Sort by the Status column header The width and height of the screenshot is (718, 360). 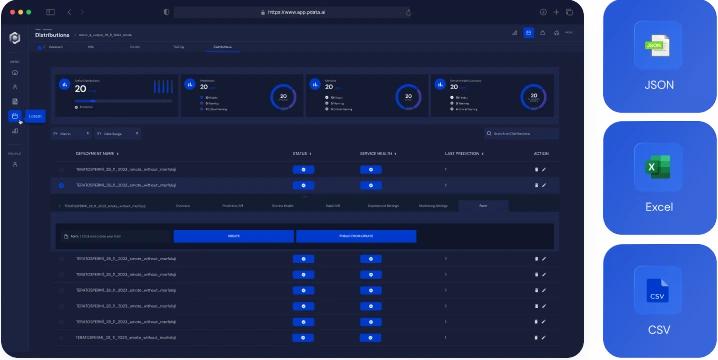tap(302, 153)
